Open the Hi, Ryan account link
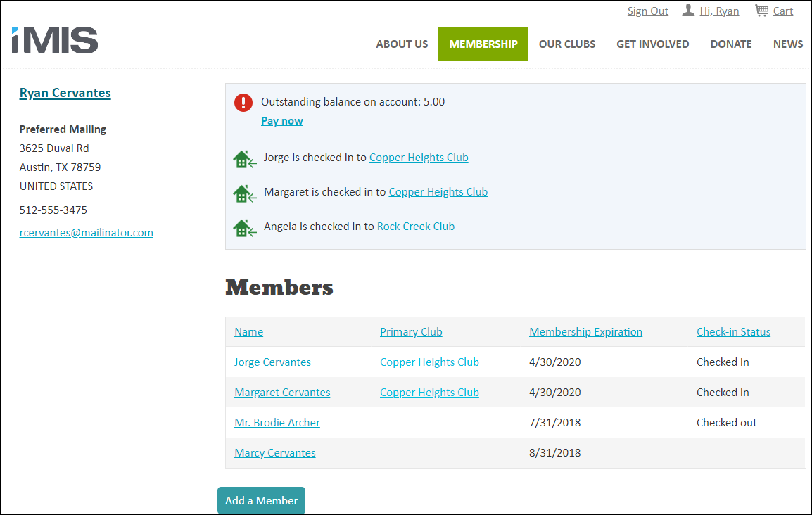The image size is (812, 515). pos(719,11)
